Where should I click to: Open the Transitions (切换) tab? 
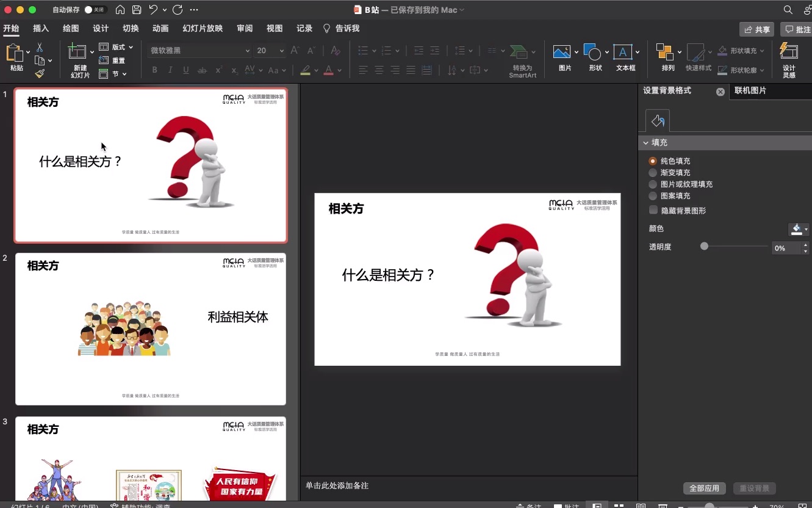pyautogui.click(x=131, y=29)
